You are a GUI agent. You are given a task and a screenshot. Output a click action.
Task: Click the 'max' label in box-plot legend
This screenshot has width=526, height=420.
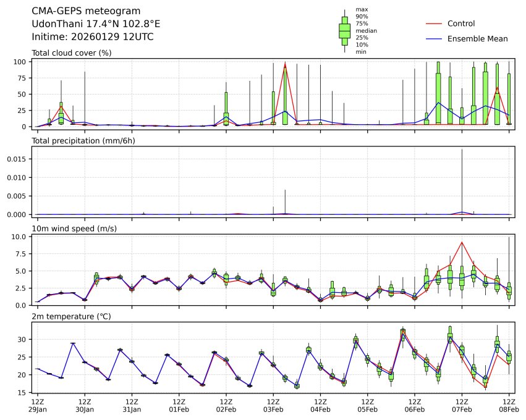click(x=362, y=10)
